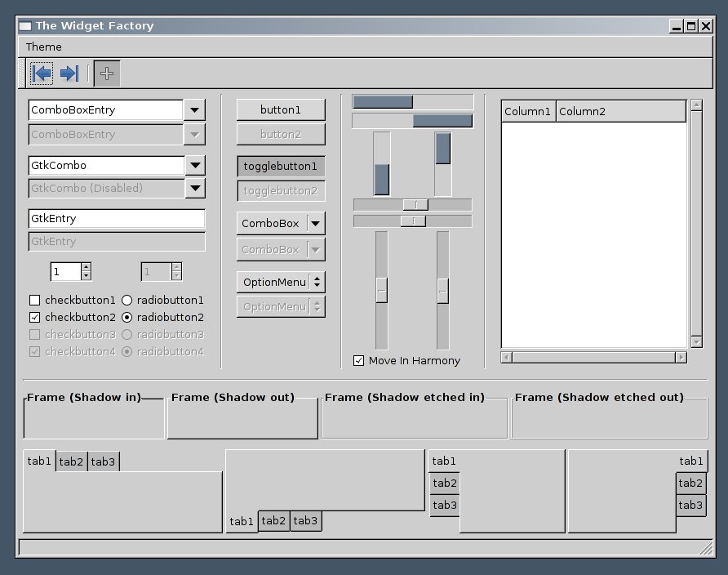Viewport: 728px width, 575px height.
Task: Maximize The Widget Factory window
Action: coord(690,26)
